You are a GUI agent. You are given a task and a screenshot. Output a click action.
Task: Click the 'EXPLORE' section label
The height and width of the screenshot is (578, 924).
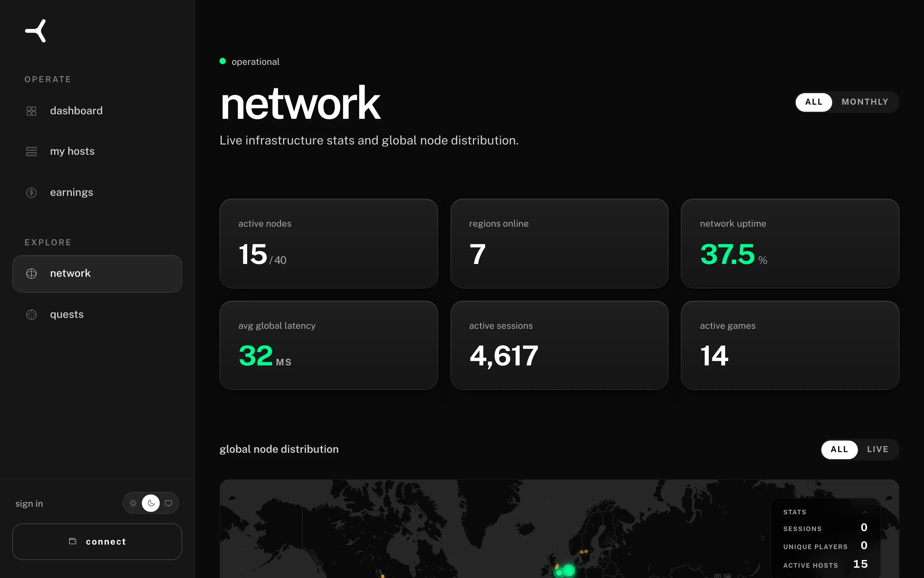point(48,242)
